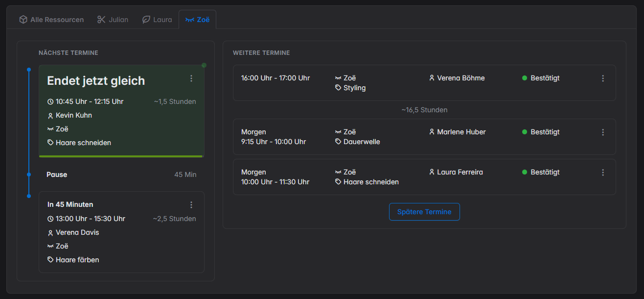Click Bestätigt status in Marlene Huber row
Image resolution: width=644 pixels, height=299 pixels.
pyautogui.click(x=545, y=132)
